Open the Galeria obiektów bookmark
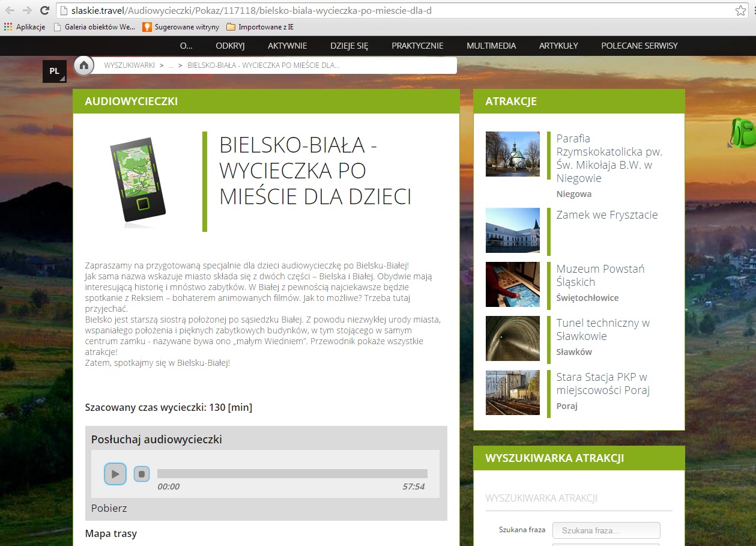Image resolution: width=756 pixels, height=546 pixels. pyautogui.click(x=94, y=27)
